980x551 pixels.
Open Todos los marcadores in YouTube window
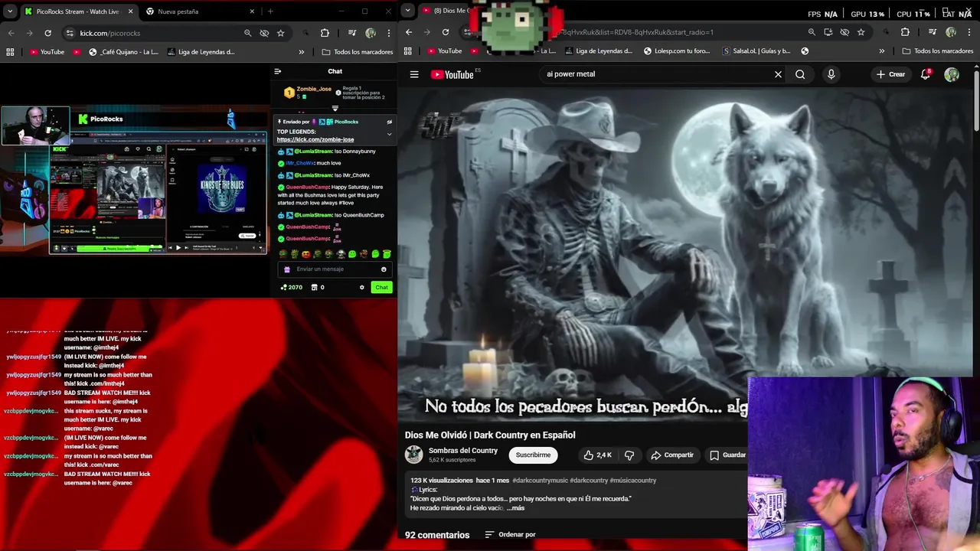938,51
